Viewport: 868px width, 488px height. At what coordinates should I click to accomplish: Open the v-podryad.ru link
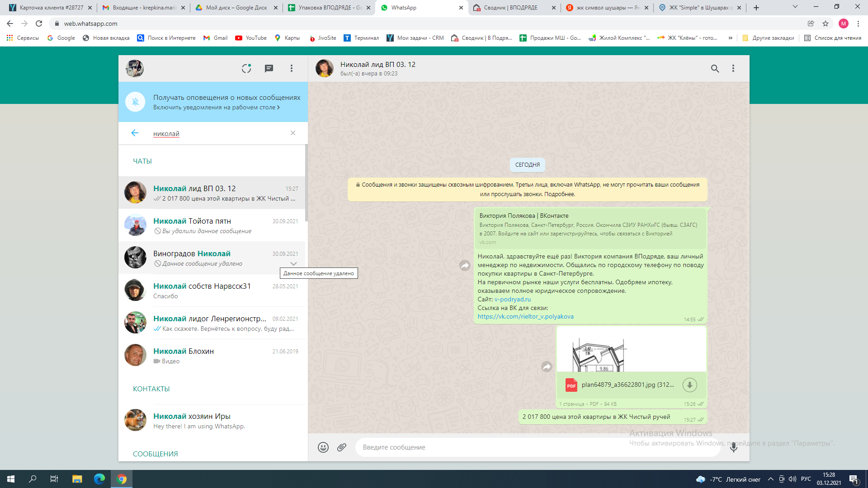(513, 299)
